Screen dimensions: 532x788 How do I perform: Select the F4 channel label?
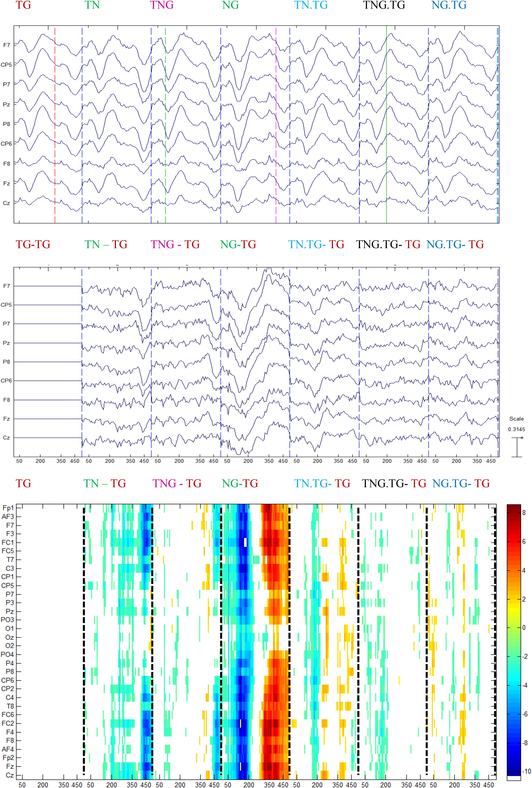10,732
